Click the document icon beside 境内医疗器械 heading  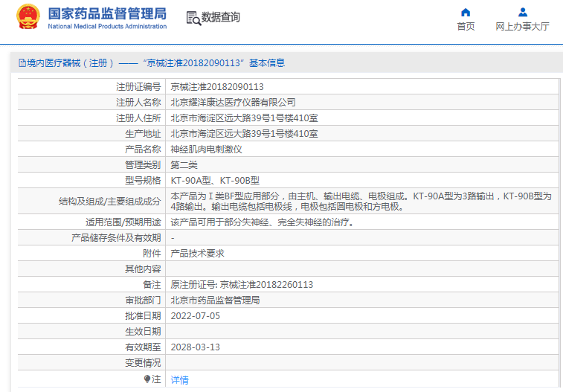pos(22,63)
